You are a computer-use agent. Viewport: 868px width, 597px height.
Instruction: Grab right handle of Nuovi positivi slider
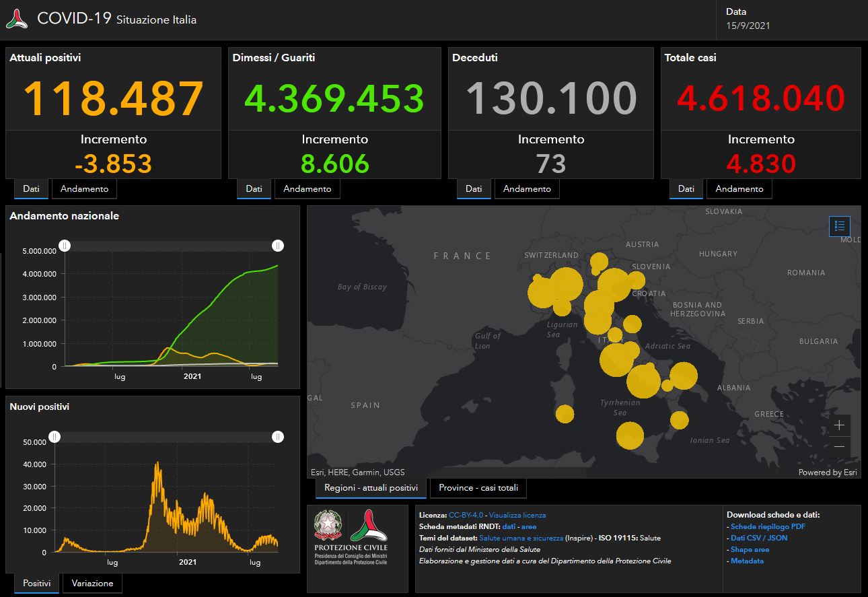[278, 437]
